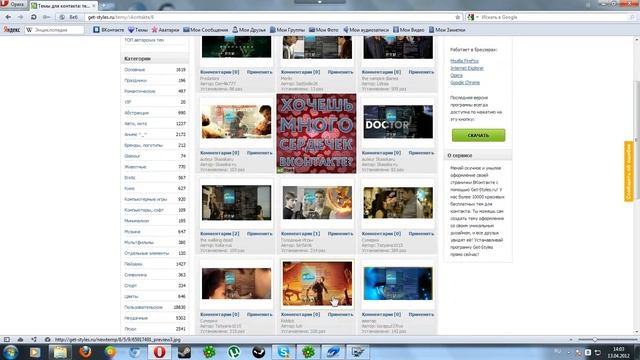Open the Праздники category

(x=135, y=80)
